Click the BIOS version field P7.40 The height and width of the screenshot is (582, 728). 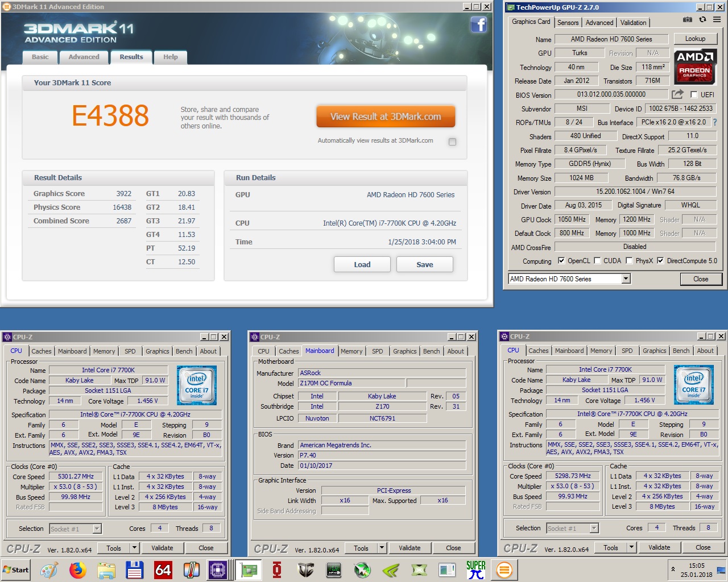click(x=382, y=455)
